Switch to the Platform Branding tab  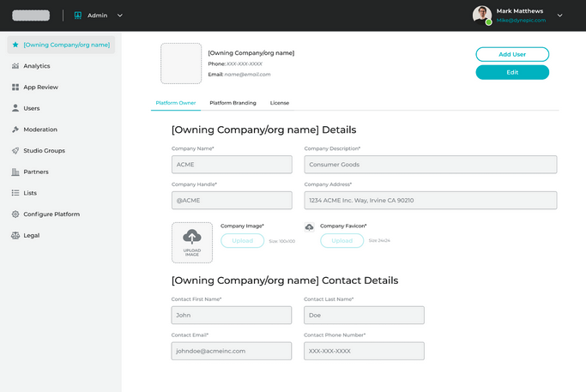pyautogui.click(x=233, y=103)
